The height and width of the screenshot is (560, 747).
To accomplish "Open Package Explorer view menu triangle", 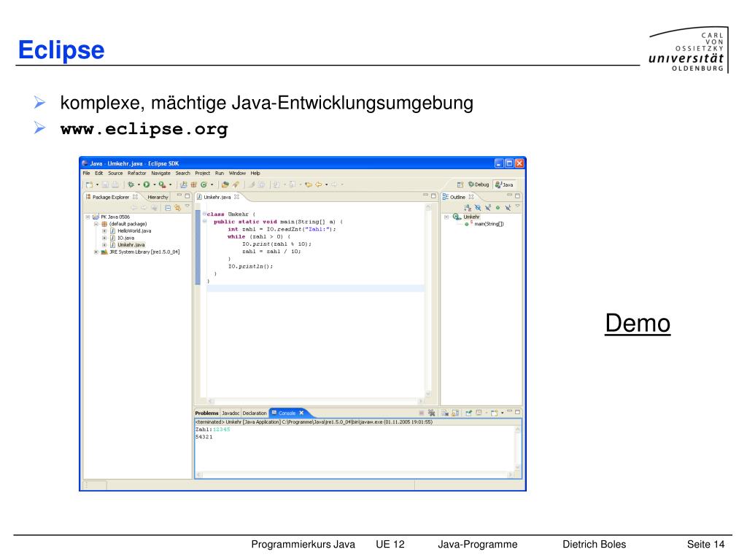I will tap(187, 206).
